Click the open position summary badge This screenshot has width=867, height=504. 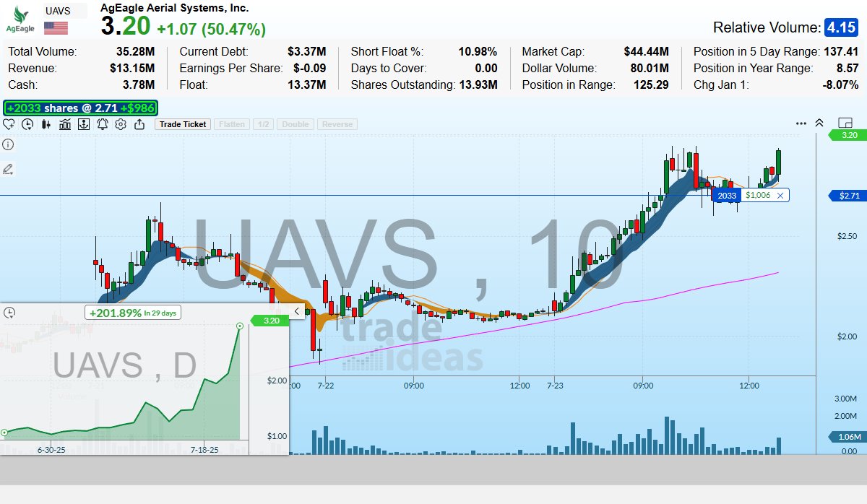point(81,108)
